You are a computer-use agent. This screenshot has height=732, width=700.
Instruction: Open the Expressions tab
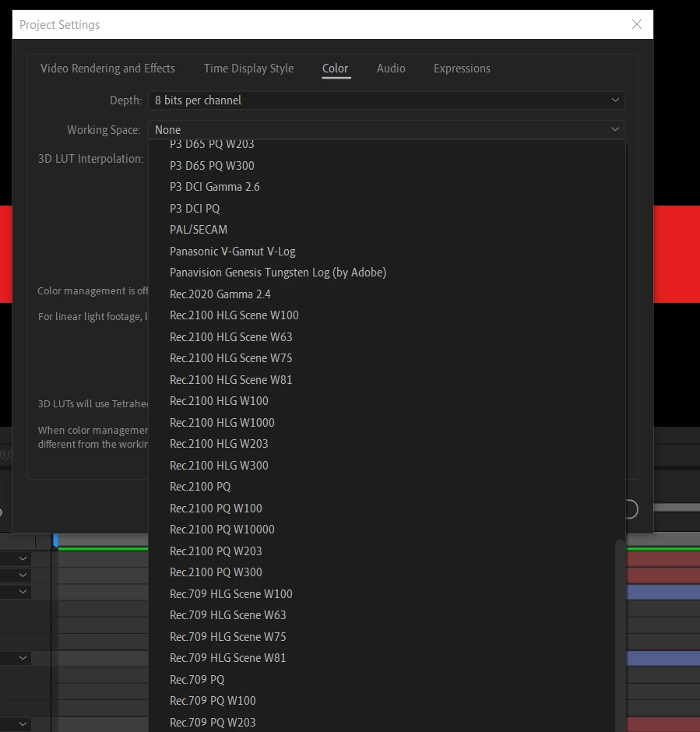[x=462, y=69]
